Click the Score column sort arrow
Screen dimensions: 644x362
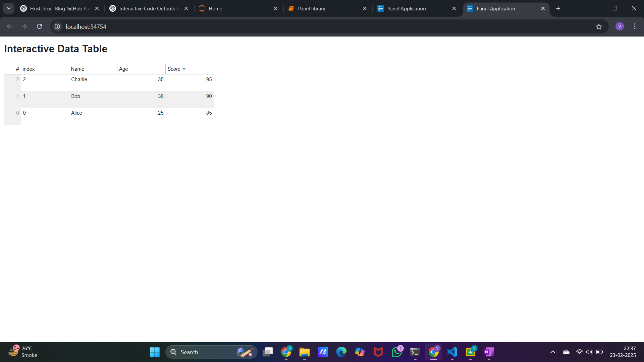click(x=184, y=69)
